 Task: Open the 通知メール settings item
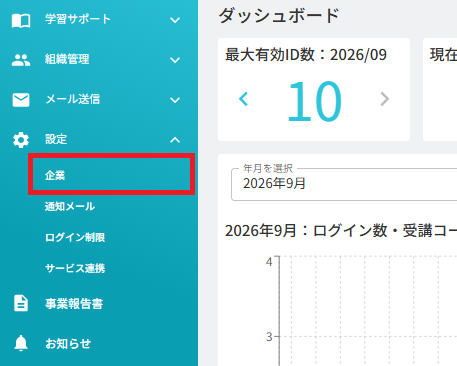click(70, 206)
